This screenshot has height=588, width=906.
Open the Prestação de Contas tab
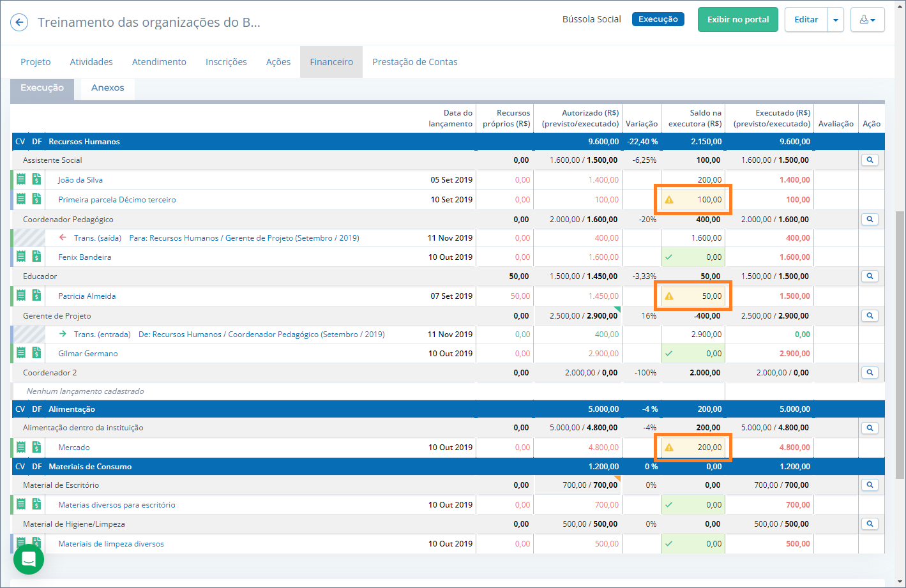415,62
